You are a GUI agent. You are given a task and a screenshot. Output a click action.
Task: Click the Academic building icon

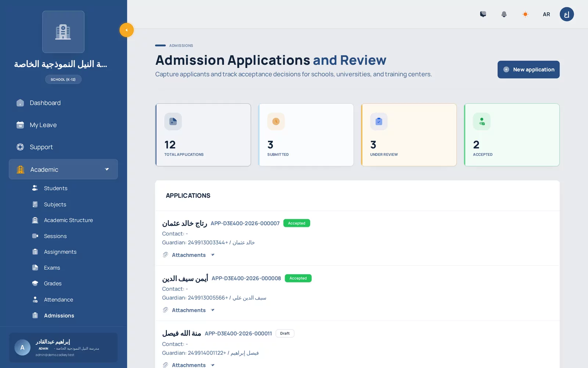click(x=21, y=170)
